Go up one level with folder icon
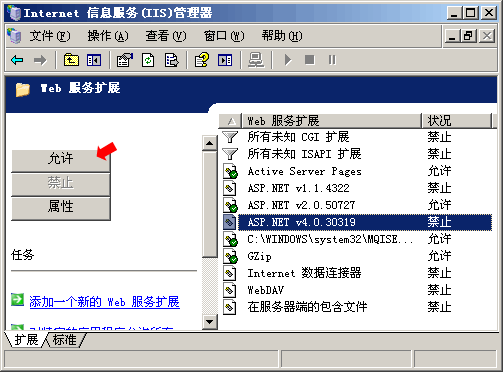The image size is (503, 372). point(71,60)
